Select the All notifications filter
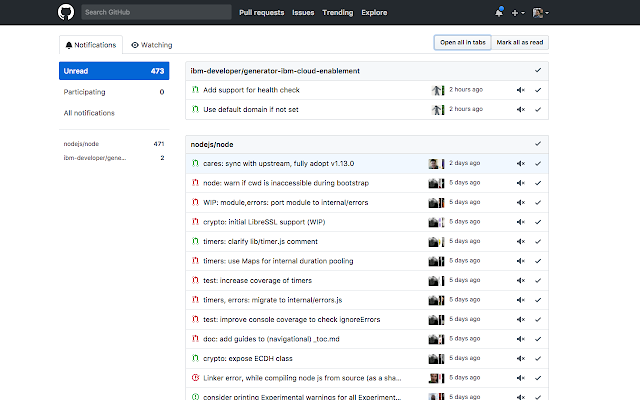 114,113
